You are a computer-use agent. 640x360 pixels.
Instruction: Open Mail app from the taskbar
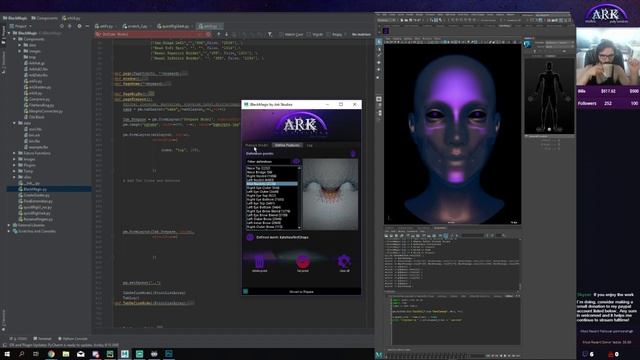tap(80, 354)
